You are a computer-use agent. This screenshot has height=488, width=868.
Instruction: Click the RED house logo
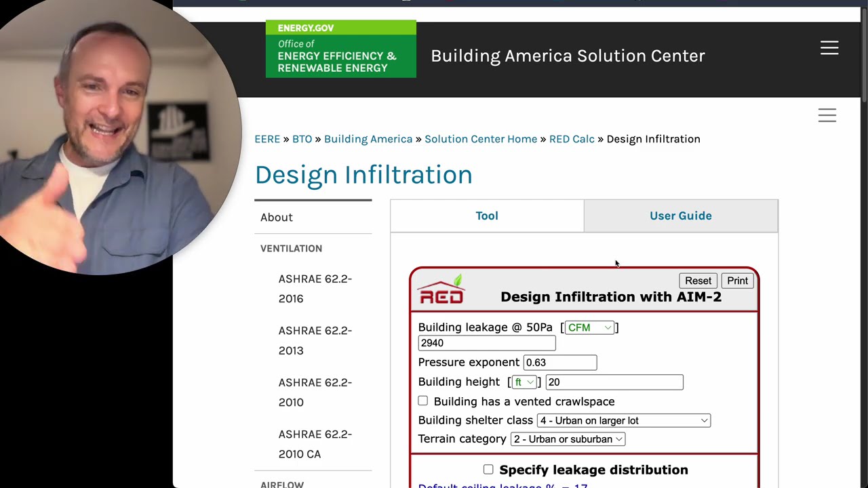[x=441, y=289]
